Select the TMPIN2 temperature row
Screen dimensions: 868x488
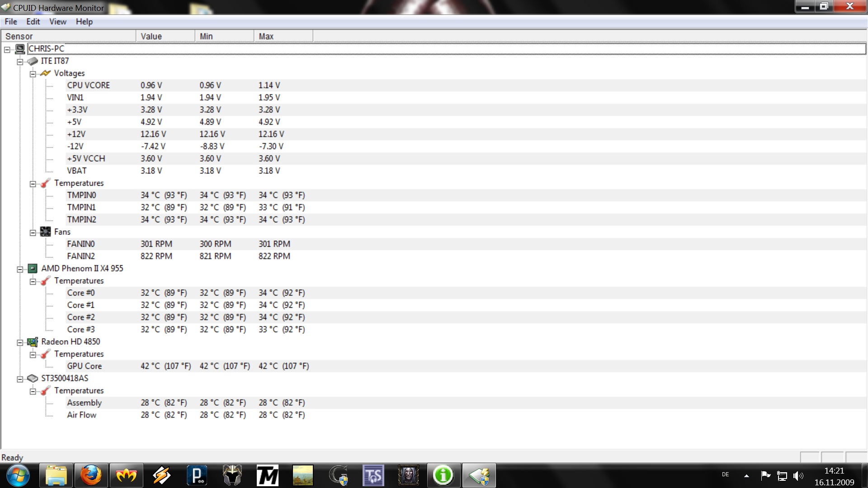click(x=466, y=219)
